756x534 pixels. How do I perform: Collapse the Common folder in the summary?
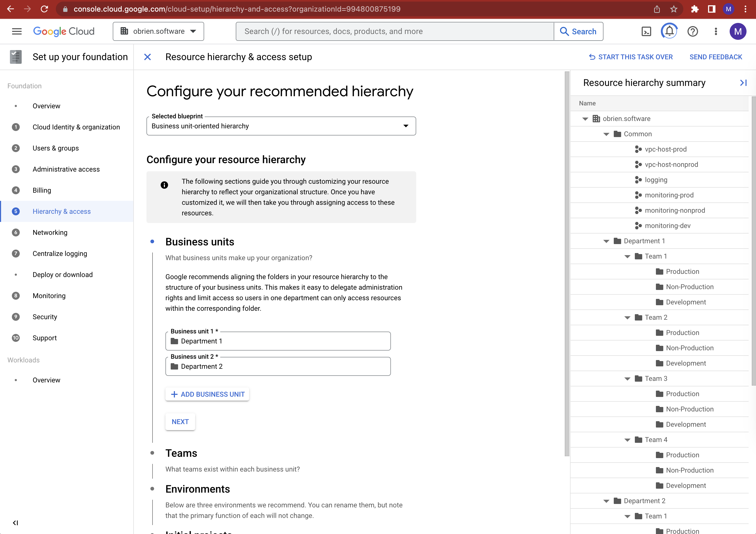606,134
